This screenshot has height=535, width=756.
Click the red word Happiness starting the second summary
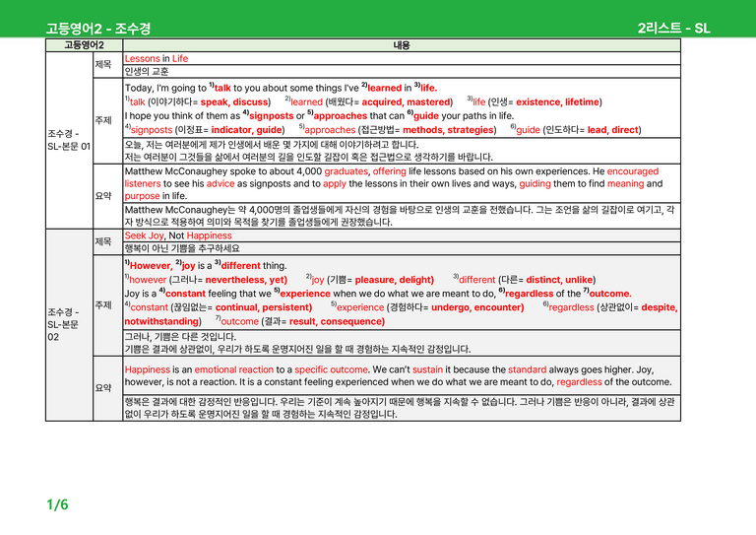[x=148, y=369]
